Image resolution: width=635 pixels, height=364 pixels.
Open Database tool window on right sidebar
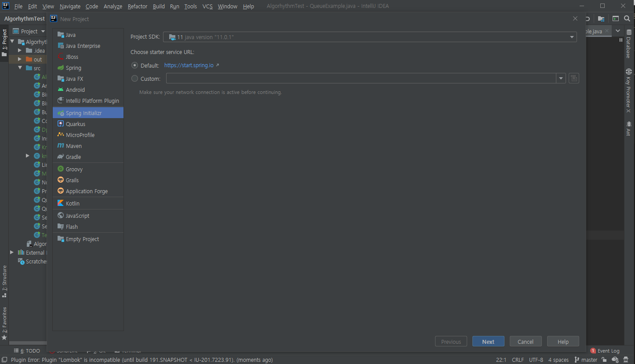[x=629, y=44]
